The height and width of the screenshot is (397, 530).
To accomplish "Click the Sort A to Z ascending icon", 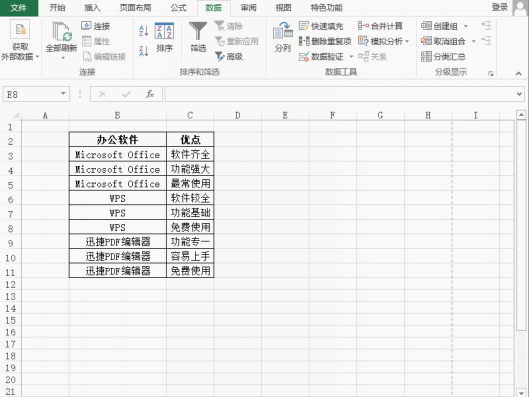I will click(144, 31).
